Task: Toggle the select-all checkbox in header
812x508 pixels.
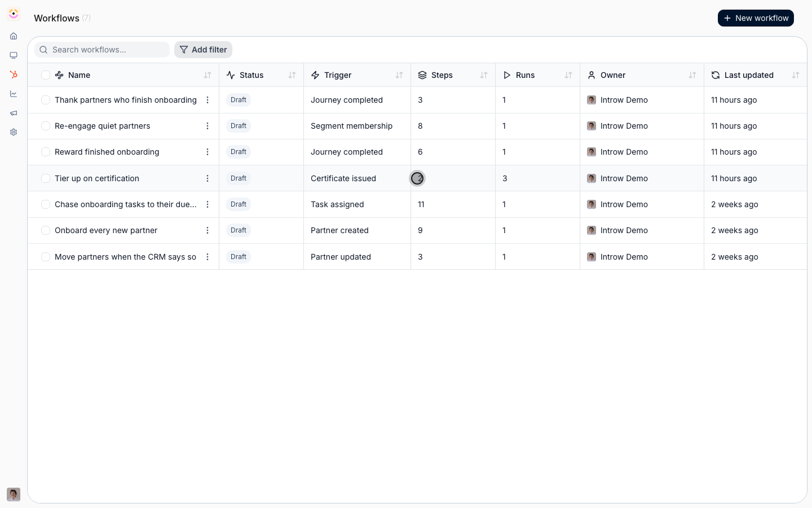Action: pyautogui.click(x=46, y=75)
